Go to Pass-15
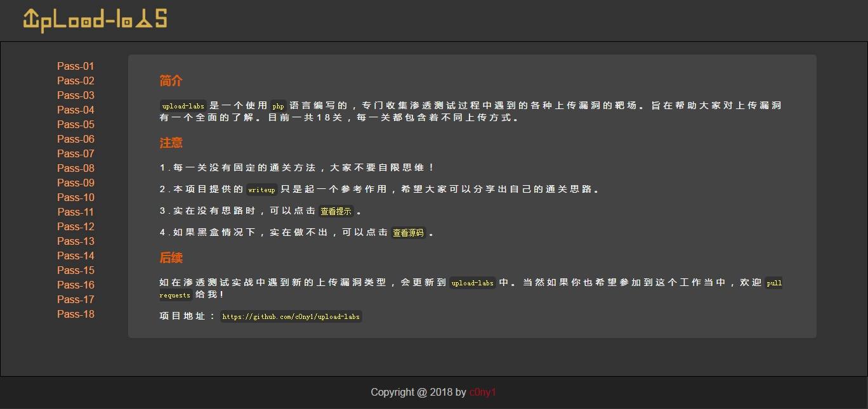This screenshot has height=409, width=868. (76, 270)
